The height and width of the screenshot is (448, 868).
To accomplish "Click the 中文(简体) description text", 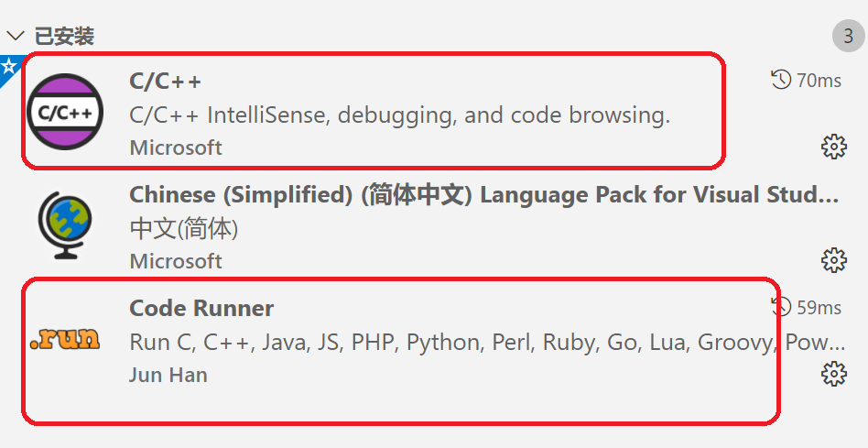I will tap(184, 228).
